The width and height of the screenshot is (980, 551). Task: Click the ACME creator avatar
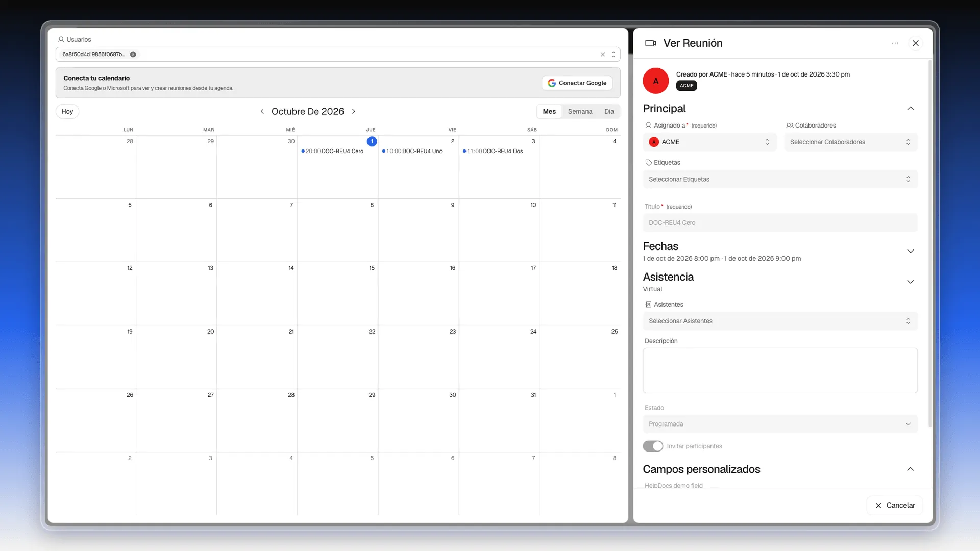(x=655, y=81)
